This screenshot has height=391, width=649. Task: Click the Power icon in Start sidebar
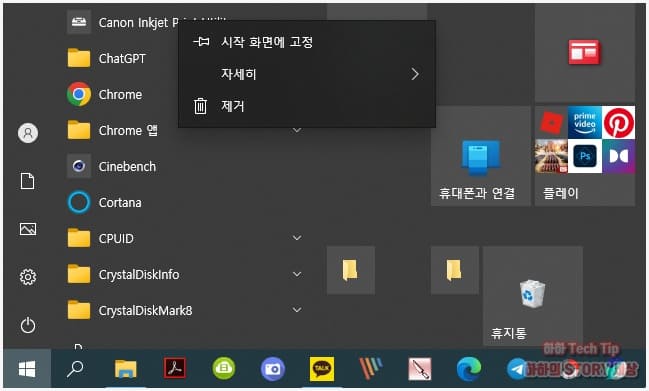point(28,325)
